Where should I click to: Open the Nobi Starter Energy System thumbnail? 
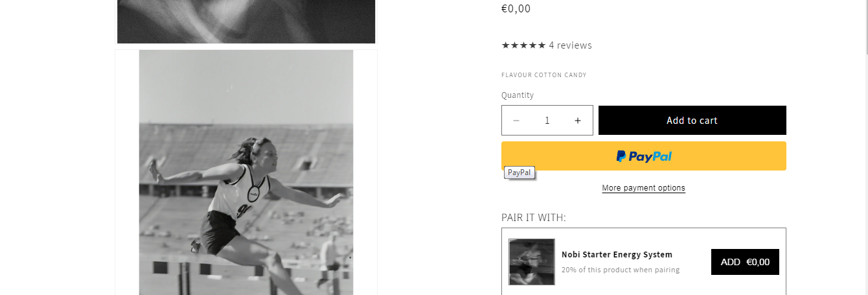[532, 262]
